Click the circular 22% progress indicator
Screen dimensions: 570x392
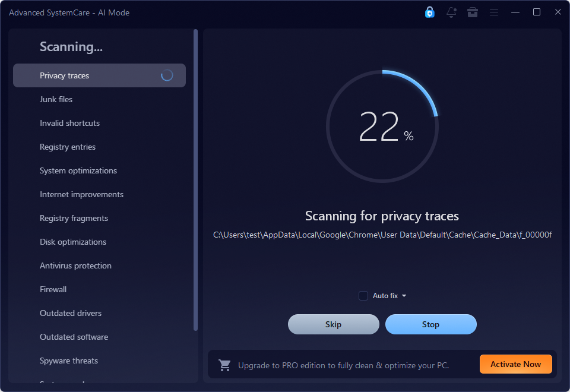382,126
